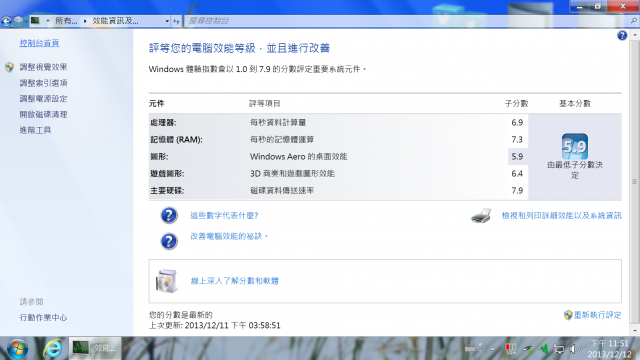Viewport: 640px width, 360px height.
Task: Click scrollbar down arrow
Action: pyautogui.click(x=634, y=330)
